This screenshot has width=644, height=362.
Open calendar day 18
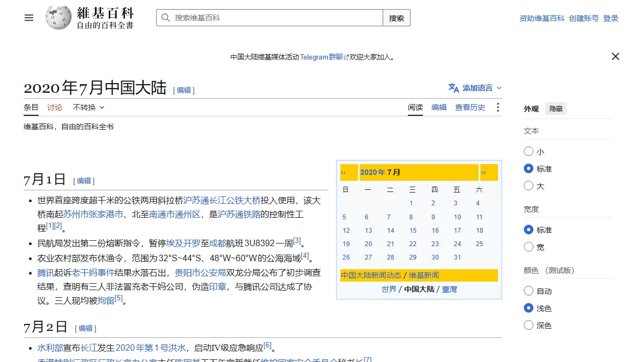click(480, 231)
